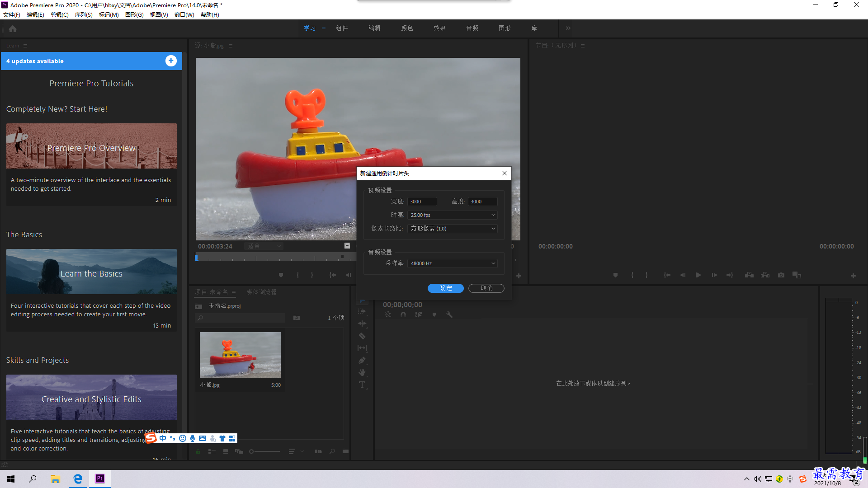
Task: Open Program monitor button editor plus
Action: [x=853, y=276]
